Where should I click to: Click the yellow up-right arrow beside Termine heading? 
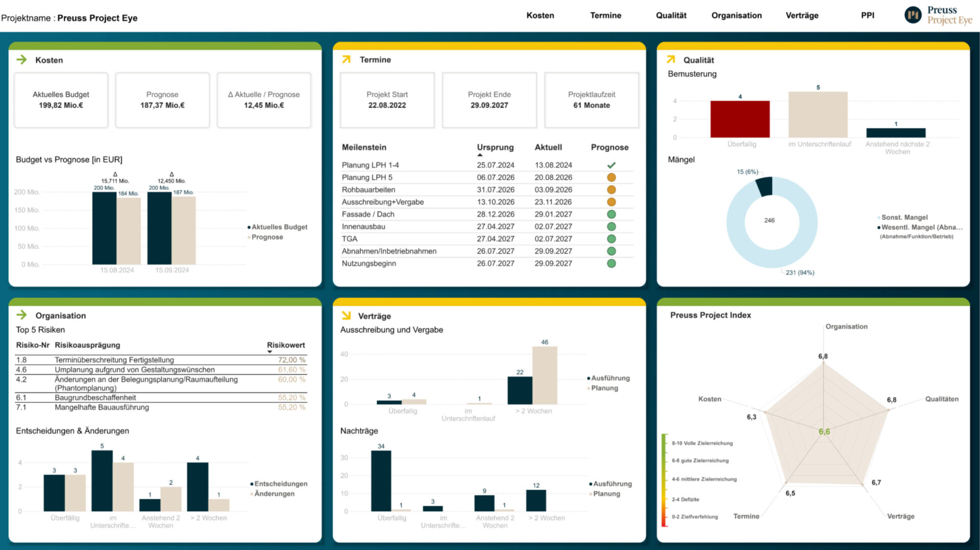pos(346,59)
